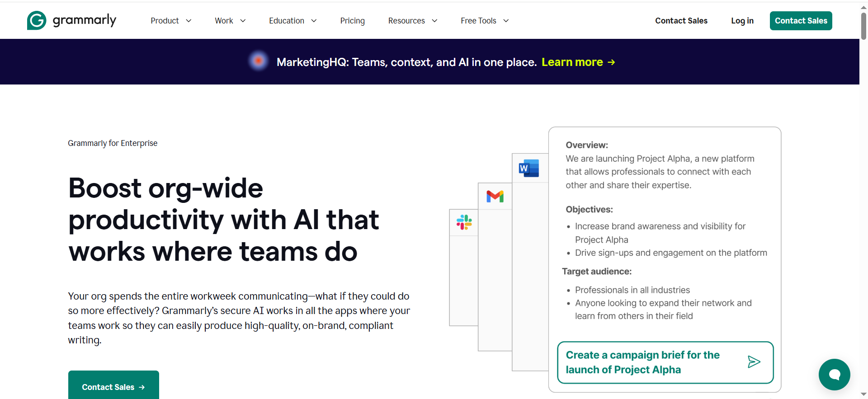This screenshot has width=868, height=399.
Task: Click 'Drive sign-ups and engagement' bullet
Action: point(671,253)
